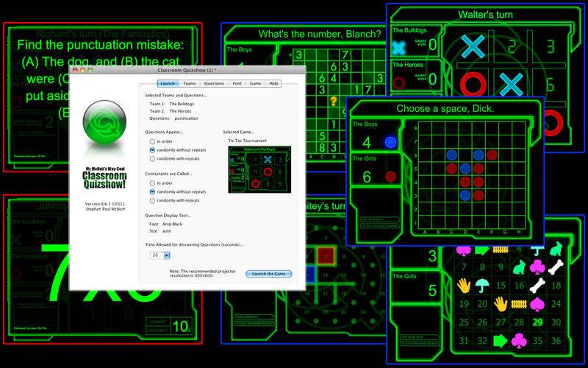
Task: Open the Help tab
Action: point(273,83)
